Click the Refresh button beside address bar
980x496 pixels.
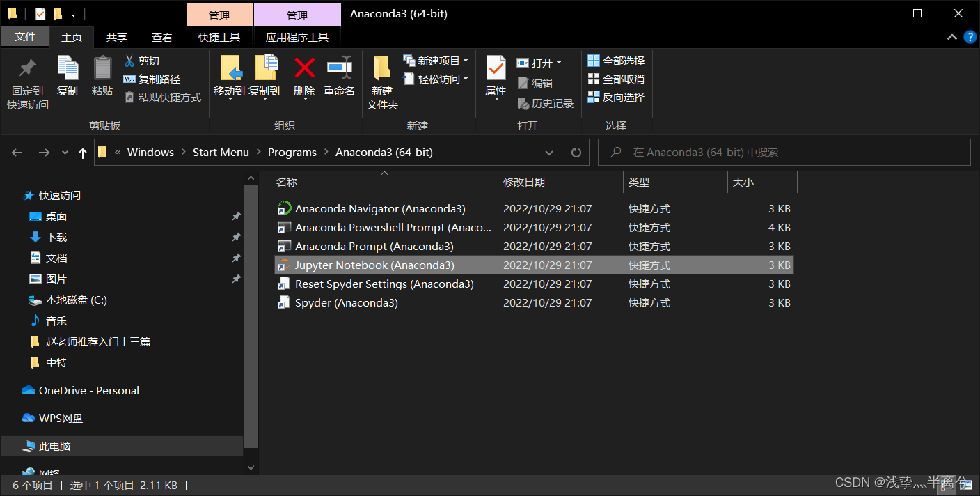tap(576, 152)
